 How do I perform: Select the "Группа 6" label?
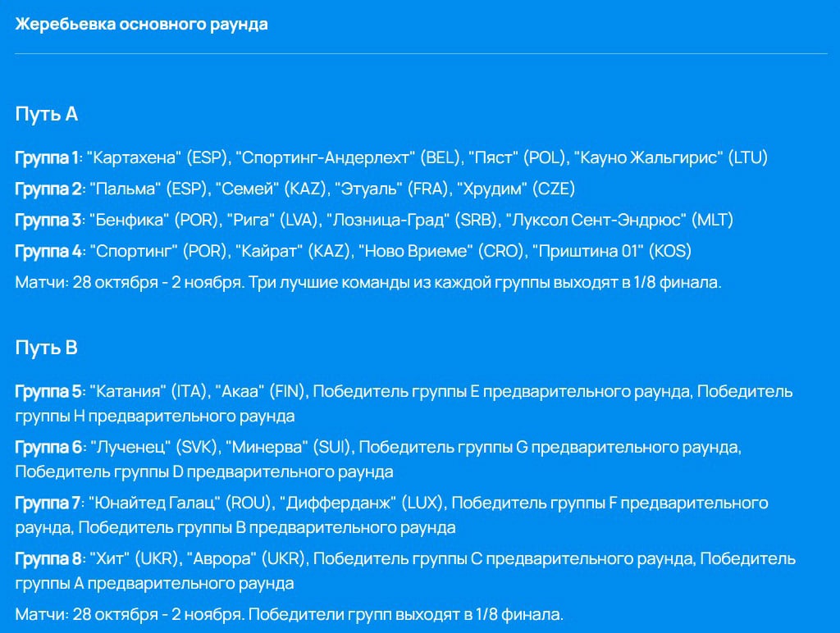tap(48, 447)
